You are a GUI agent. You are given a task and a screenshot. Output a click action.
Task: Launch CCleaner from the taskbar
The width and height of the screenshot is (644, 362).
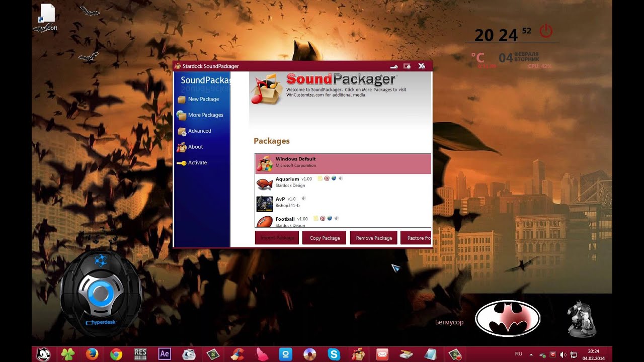point(237,354)
